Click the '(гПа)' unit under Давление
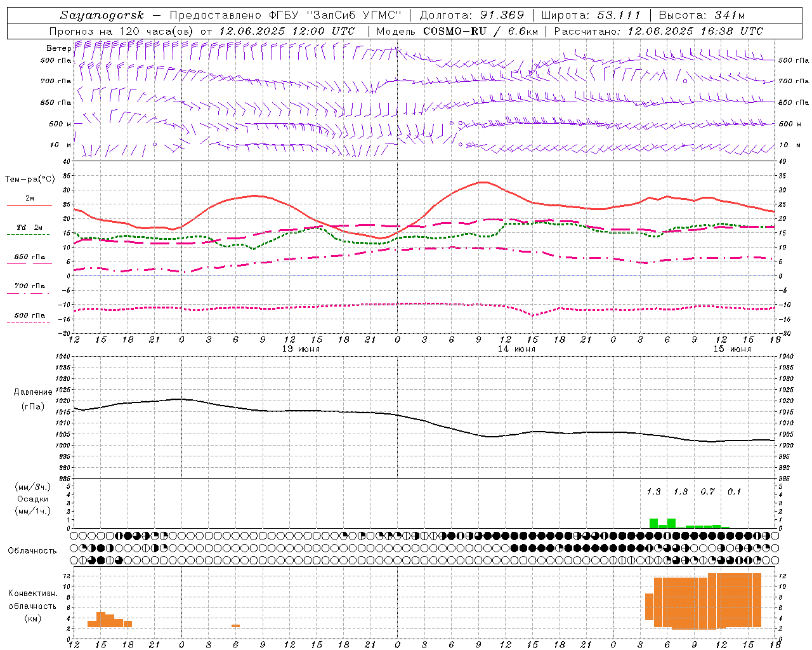 (x=33, y=407)
